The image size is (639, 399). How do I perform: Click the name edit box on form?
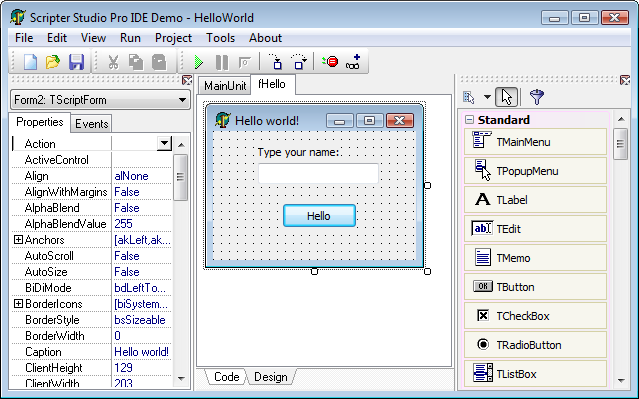pos(318,173)
